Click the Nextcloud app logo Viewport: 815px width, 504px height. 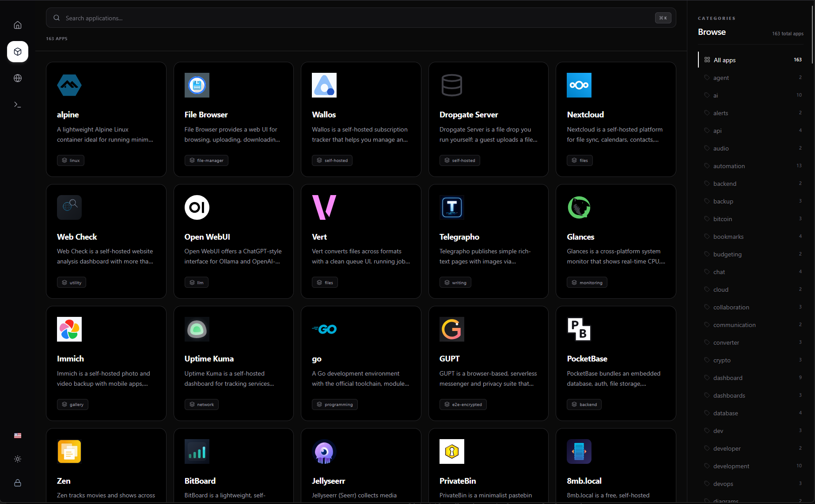pyautogui.click(x=579, y=85)
